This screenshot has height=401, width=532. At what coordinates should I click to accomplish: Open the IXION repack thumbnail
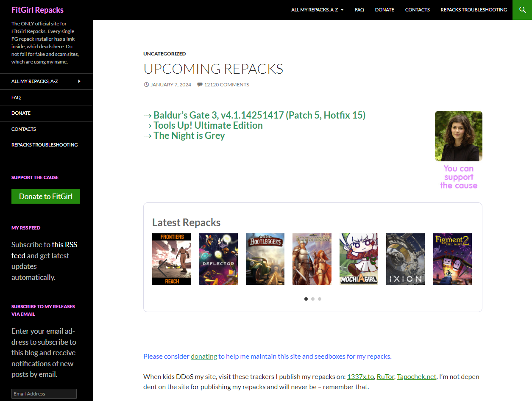pyautogui.click(x=405, y=259)
